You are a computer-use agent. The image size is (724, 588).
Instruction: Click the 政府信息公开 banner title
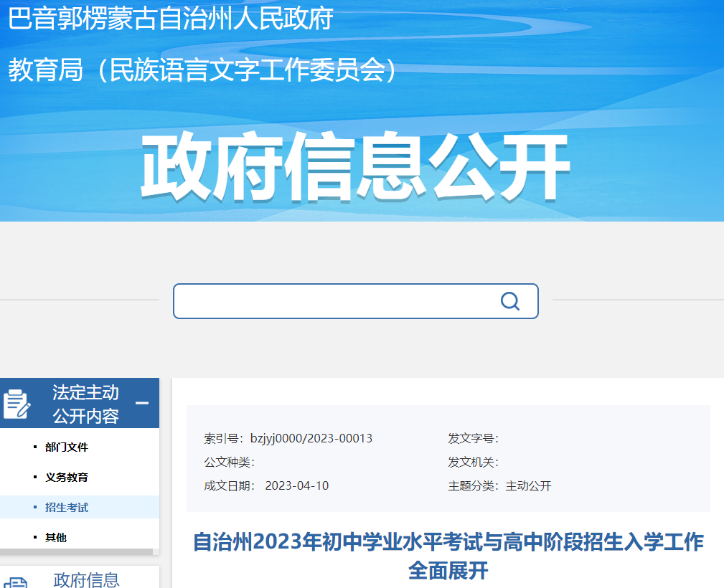[x=354, y=167]
